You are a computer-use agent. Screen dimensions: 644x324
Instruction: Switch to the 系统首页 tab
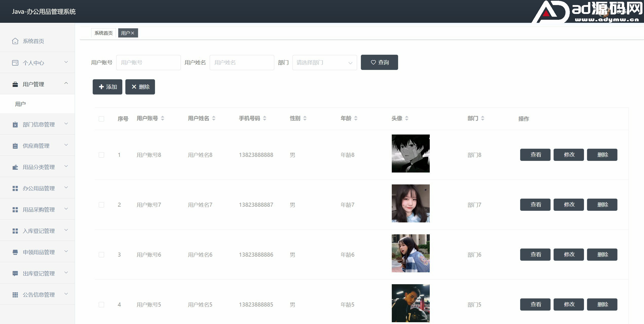click(x=103, y=33)
